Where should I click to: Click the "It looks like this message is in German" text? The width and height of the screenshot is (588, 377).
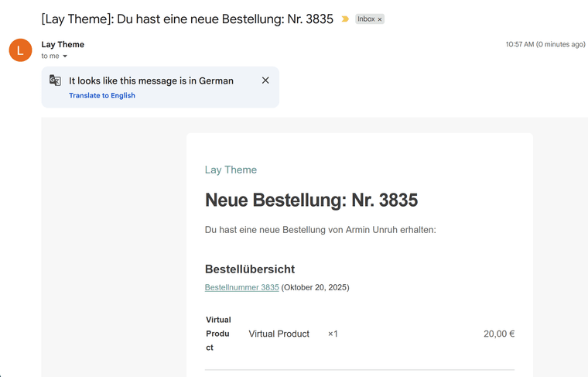[151, 81]
